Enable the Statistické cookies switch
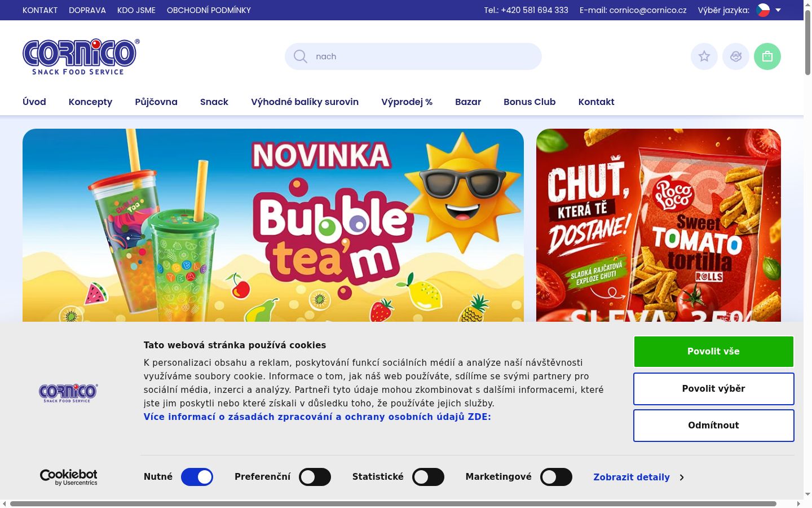 click(x=428, y=477)
